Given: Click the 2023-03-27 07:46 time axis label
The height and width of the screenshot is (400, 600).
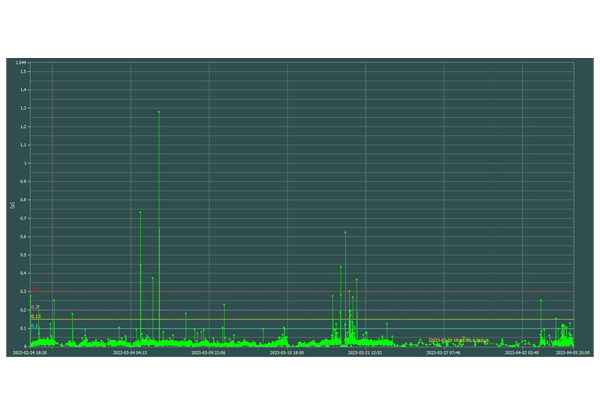Looking at the screenshot, I should 444,353.
